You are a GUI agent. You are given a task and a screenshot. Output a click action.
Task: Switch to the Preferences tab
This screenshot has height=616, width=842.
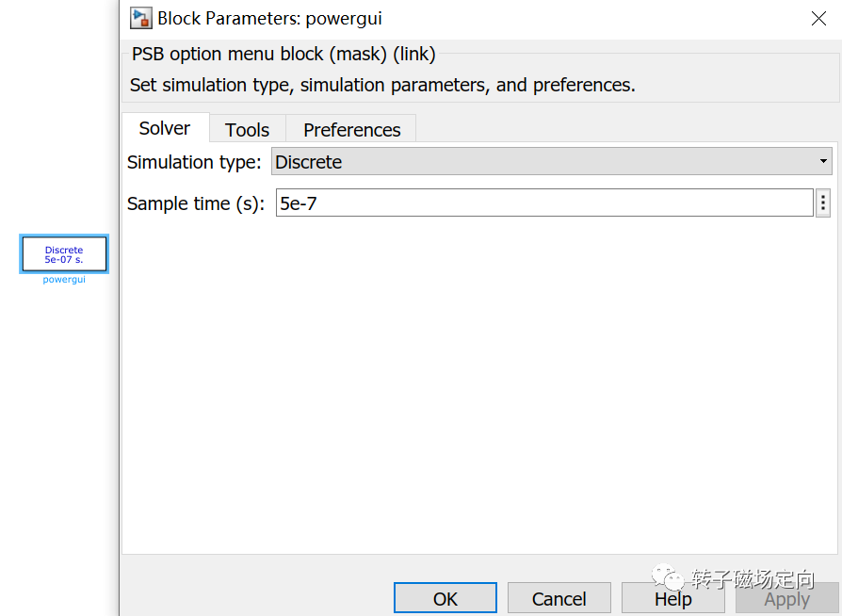pos(351,129)
